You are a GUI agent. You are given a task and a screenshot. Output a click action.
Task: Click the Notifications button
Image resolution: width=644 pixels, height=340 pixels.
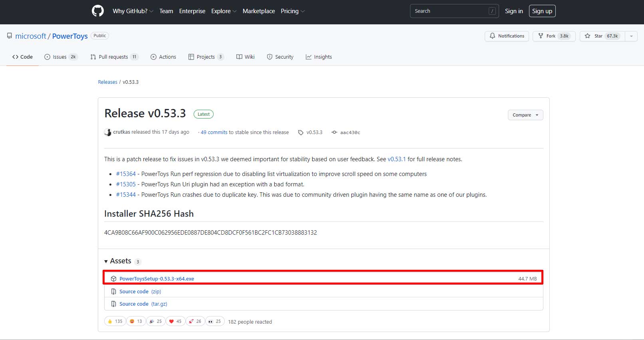tap(507, 36)
